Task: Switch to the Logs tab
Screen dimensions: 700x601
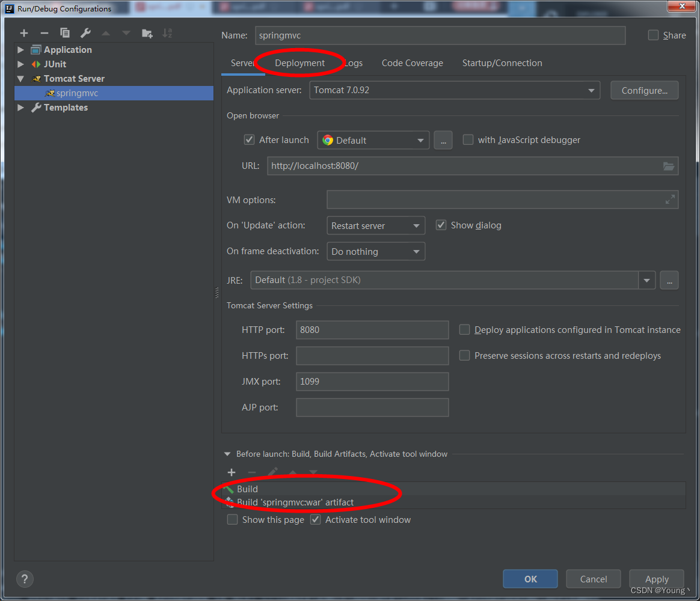Action: click(354, 63)
